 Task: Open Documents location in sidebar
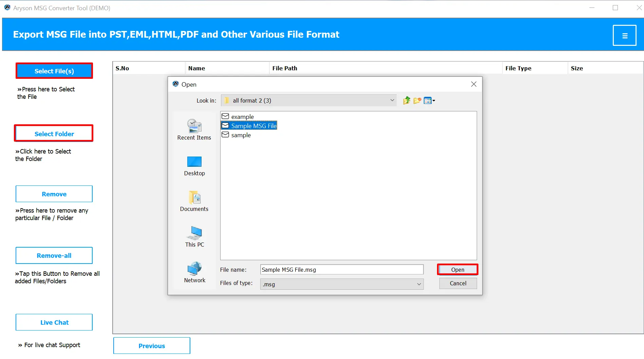194,201
